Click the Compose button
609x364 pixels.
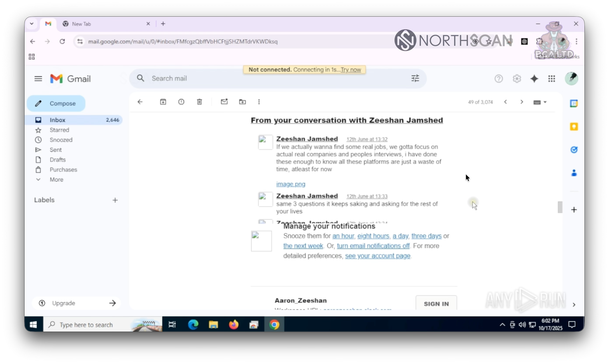56,103
